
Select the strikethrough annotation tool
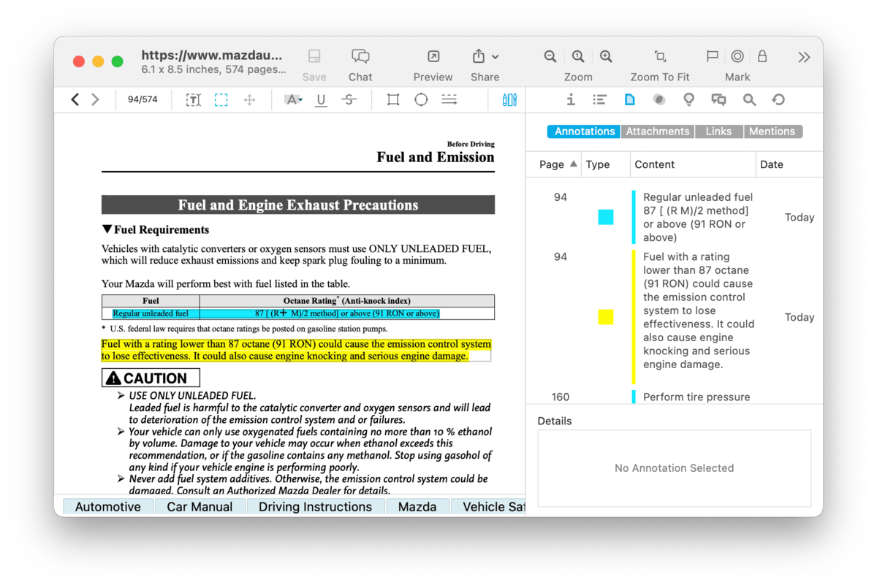tap(349, 100)
